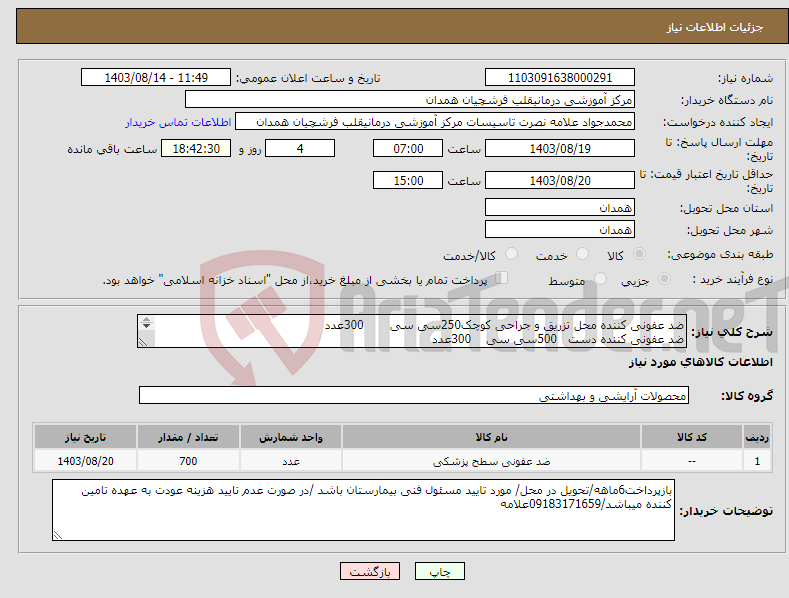The height and width of the screenshot is (598, 789).
Task: Click row number 1 cell
Action: 757,461
